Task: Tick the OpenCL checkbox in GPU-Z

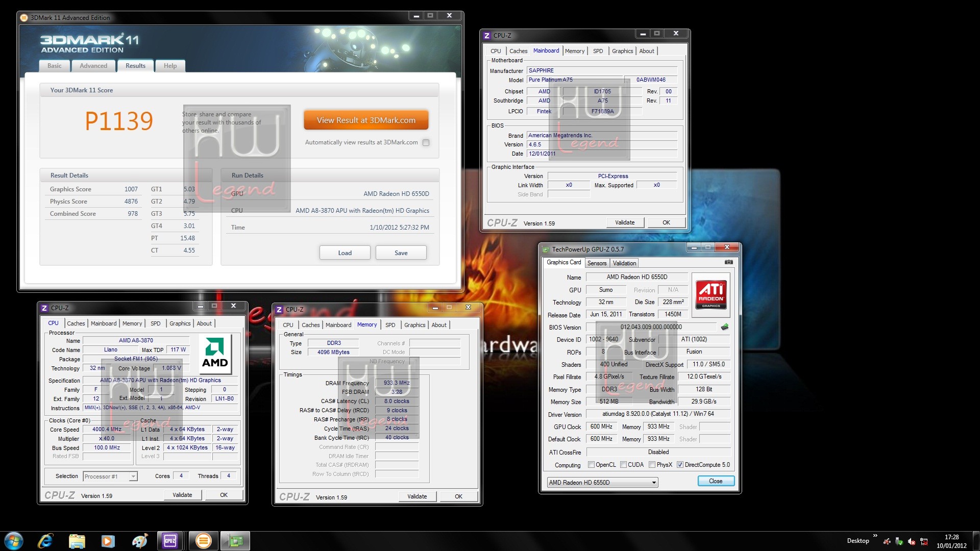Action: pyautogui.click(x=591, y=465)
